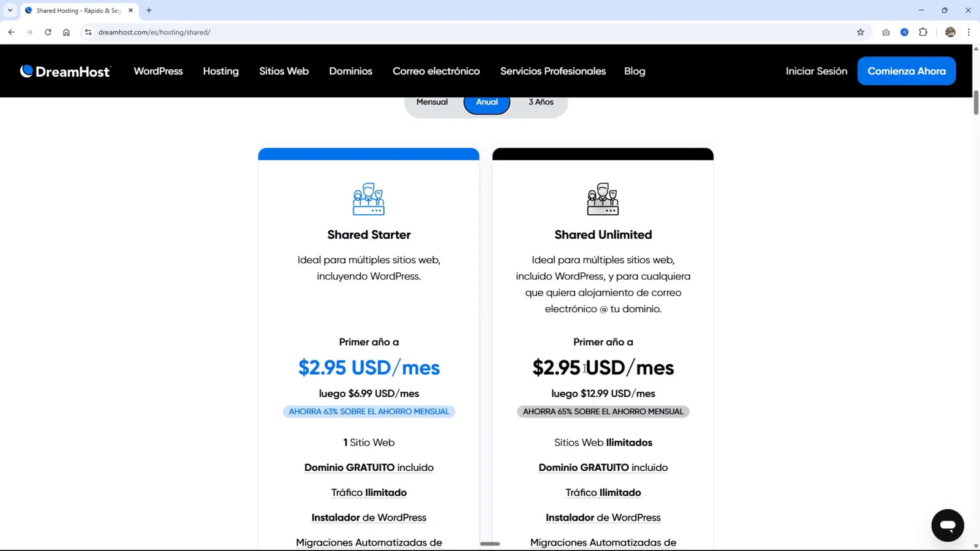Click Unlimited's 'Tráfico Ilimitado' feature
This screenshot has width=980, height=551.
coord(603,492)
